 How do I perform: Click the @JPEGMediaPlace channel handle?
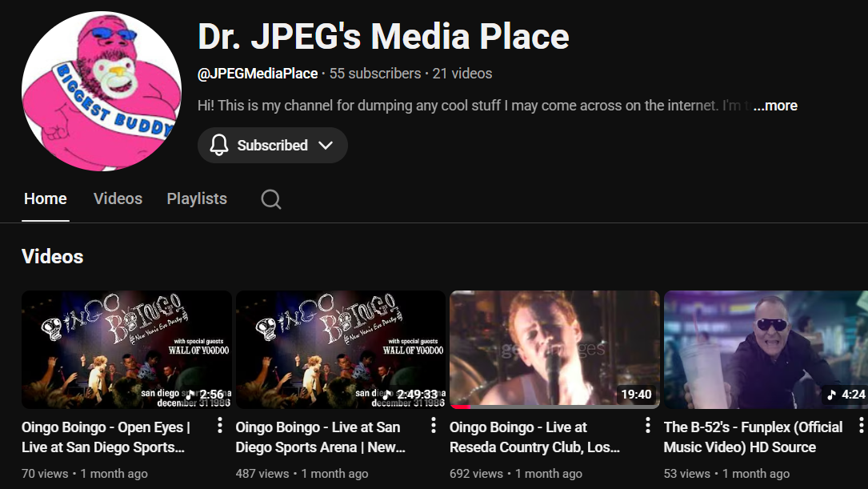click(x=258, y=74)
